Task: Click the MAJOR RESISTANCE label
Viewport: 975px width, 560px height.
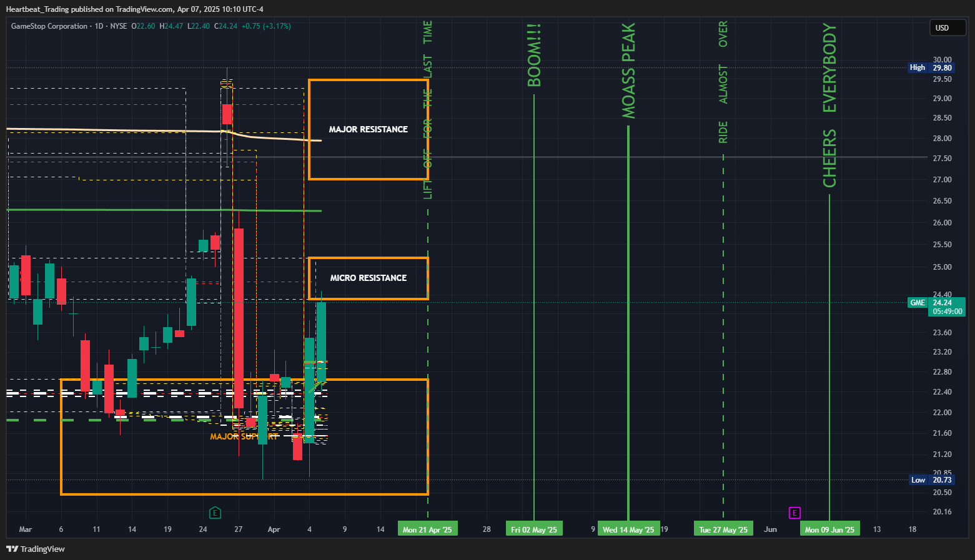Action: pos(369,129)
